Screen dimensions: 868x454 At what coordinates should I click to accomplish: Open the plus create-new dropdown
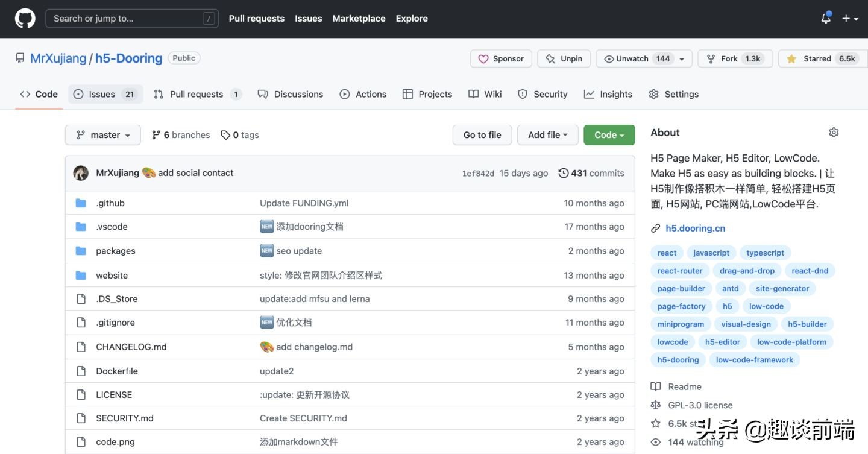click(850, 19)
